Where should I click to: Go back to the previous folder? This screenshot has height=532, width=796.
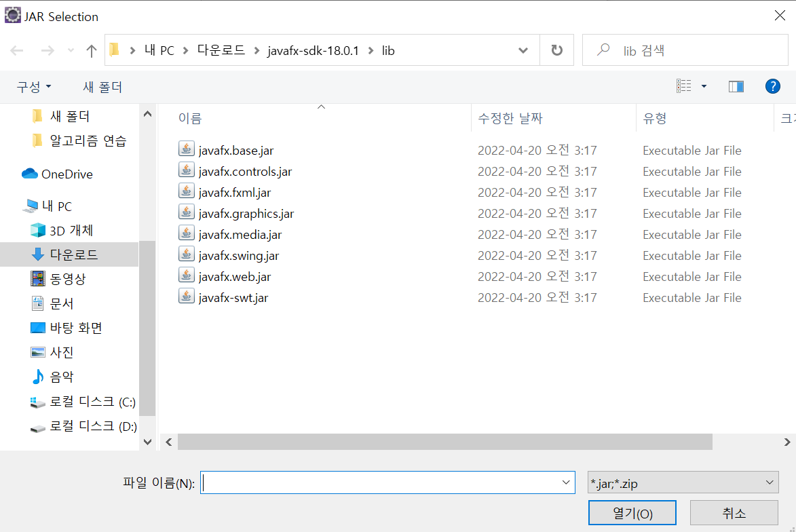[x=17, y=50]
